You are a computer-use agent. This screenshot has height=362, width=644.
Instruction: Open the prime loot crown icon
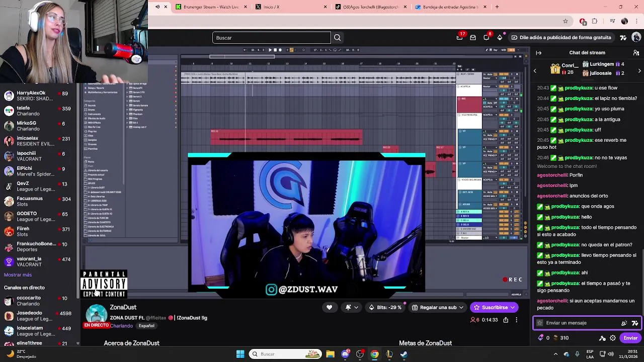(x=459, y=37)
